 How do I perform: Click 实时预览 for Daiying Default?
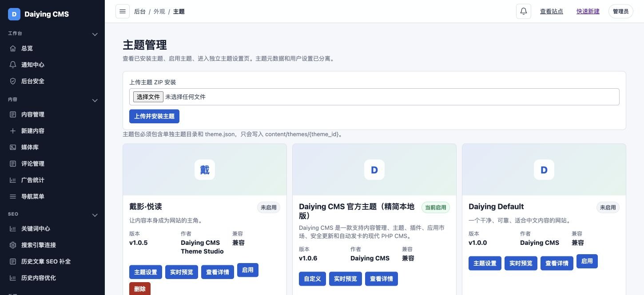[521, 264]
